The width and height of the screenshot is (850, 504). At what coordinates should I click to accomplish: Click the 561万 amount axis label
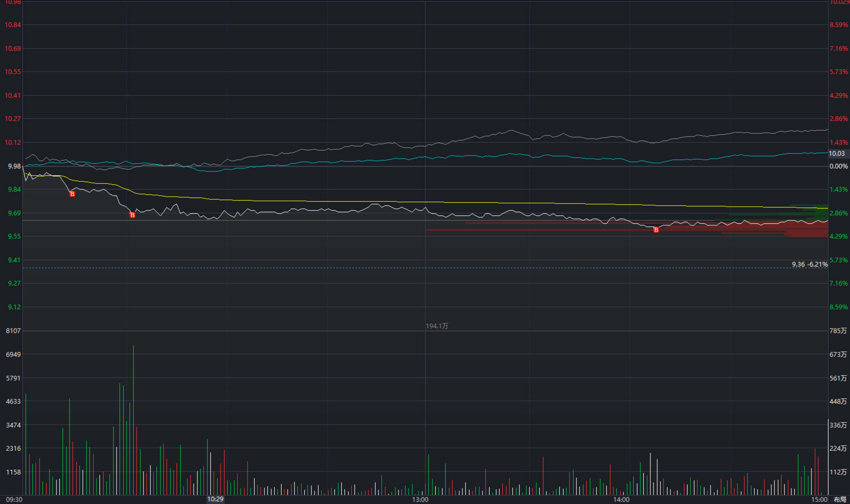tap(838, 378)
